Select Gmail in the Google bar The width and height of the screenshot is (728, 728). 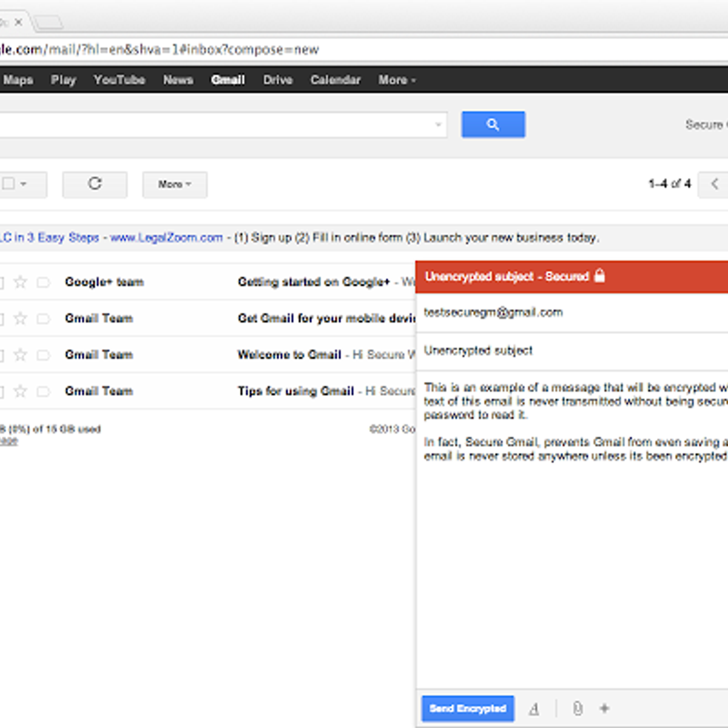(x=228, y=80)
